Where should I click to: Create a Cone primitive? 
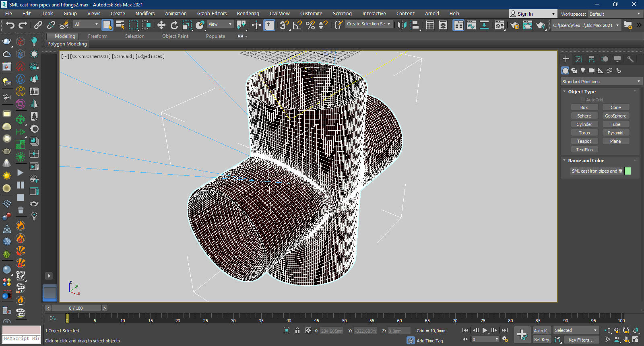pos(615,107)
